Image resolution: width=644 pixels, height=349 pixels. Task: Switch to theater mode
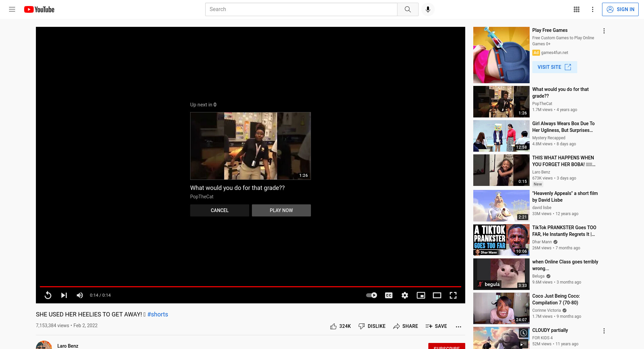click(x=437, y=295)
